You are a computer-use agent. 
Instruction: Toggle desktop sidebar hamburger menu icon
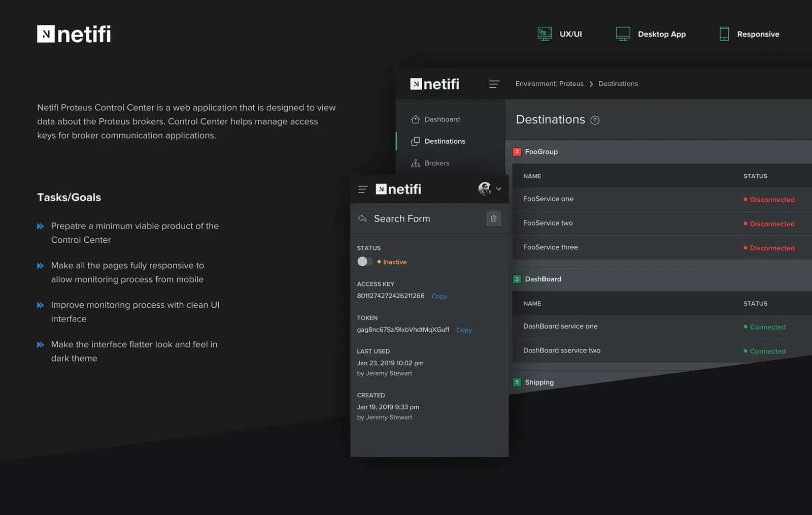(x=494, y=84)
